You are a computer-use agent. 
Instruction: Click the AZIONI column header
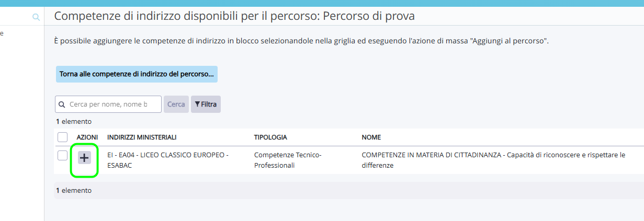pos(87,137)
